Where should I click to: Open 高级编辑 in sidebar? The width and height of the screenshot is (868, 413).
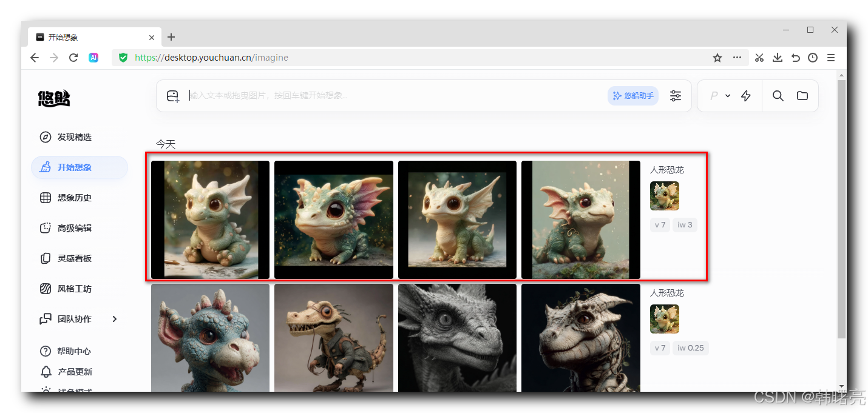(x=80, y=228)
